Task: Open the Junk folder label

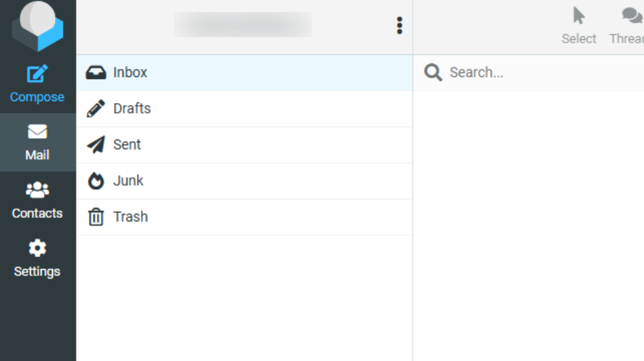Action: pyautogui.click(x=128, y=181)
